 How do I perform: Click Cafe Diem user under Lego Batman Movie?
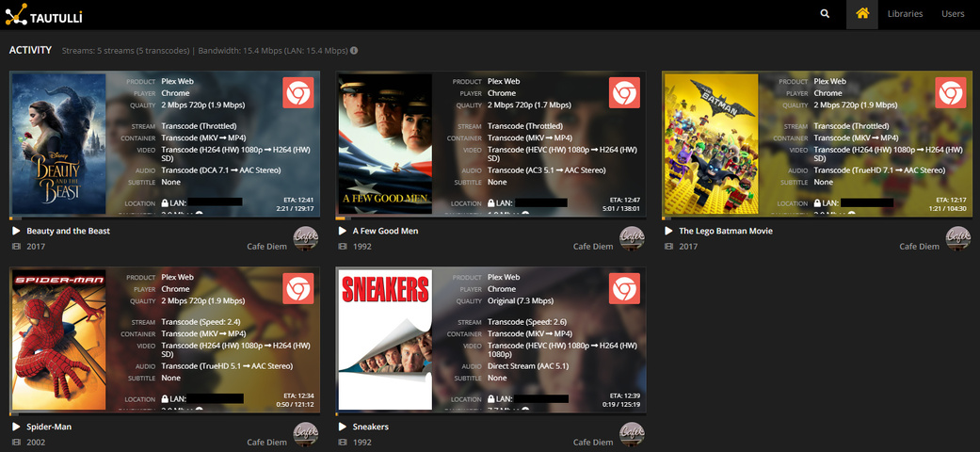[920, 247]
